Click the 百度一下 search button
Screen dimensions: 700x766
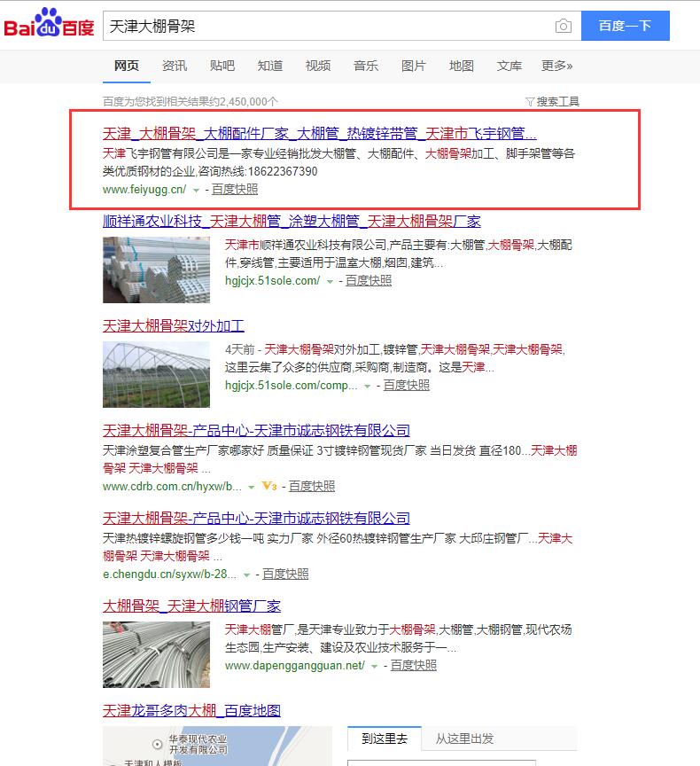point(625,26)
